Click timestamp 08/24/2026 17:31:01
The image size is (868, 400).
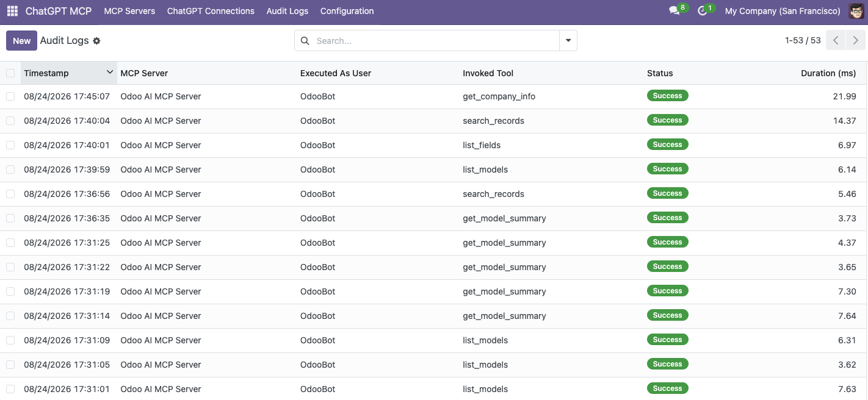pyautogui.click(x=67, y=389)
